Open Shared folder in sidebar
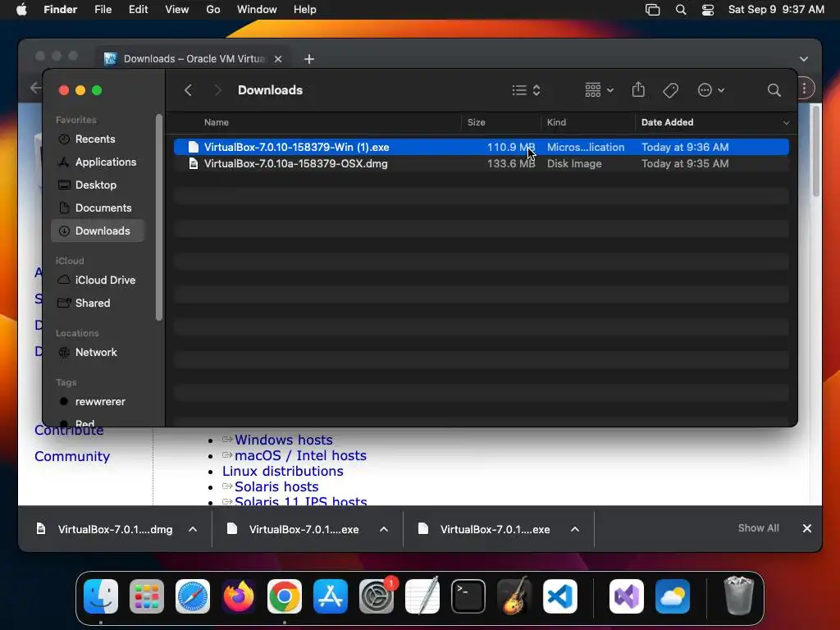The height and width of the screenshot is (630, 840). 98,304
